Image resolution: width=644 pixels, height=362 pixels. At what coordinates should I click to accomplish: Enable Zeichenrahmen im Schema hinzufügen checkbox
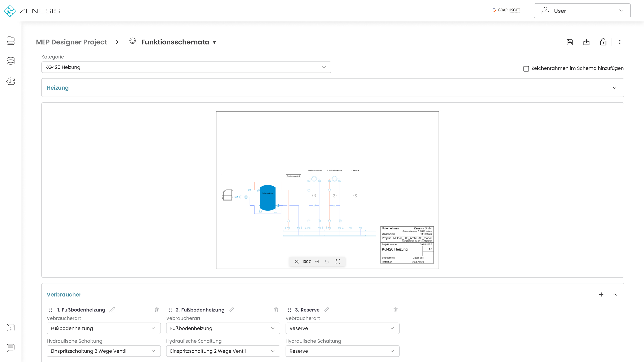tap(526, 69)
